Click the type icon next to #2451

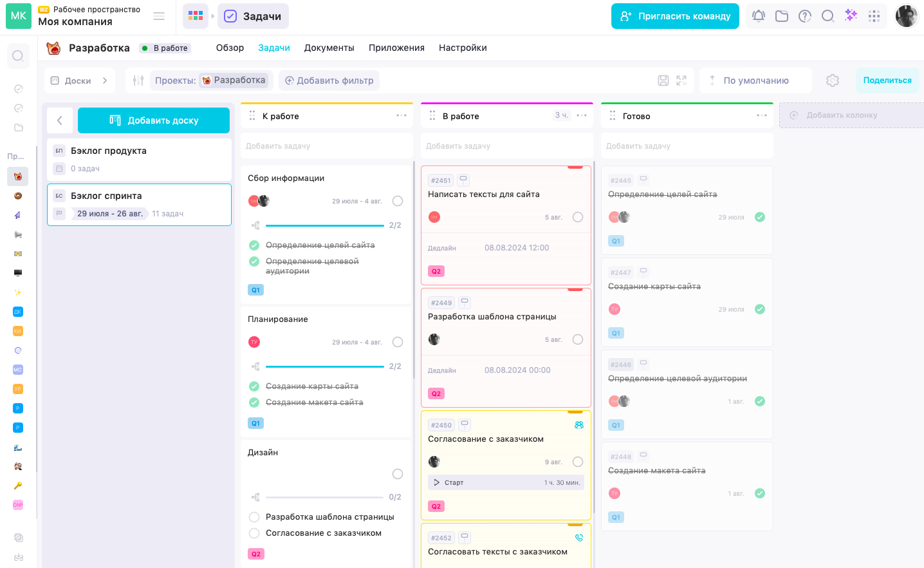coord(463,180)
